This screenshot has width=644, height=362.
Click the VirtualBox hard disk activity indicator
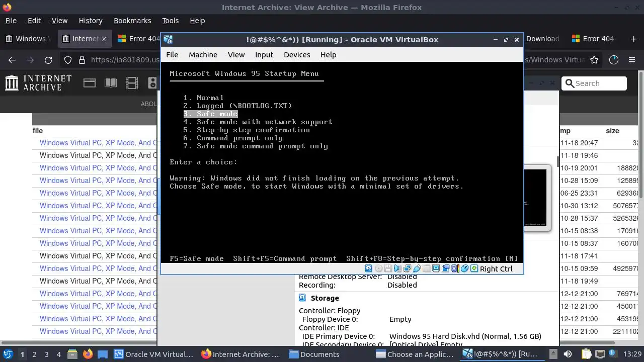(369, 268)
